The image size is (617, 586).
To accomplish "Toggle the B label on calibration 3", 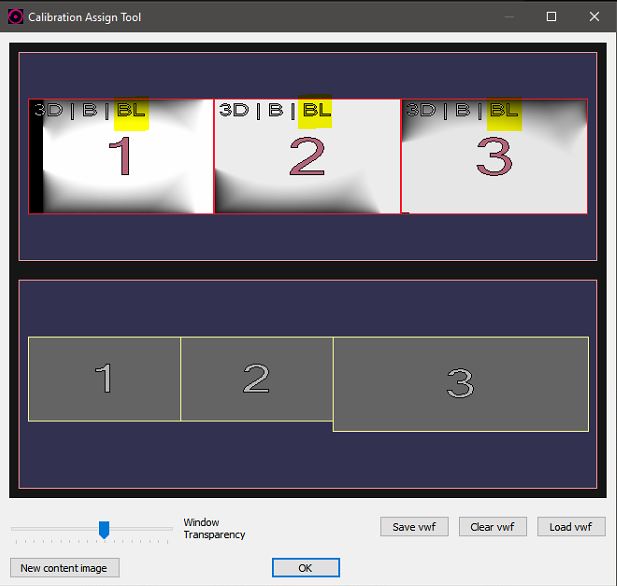I will [462, 110].
